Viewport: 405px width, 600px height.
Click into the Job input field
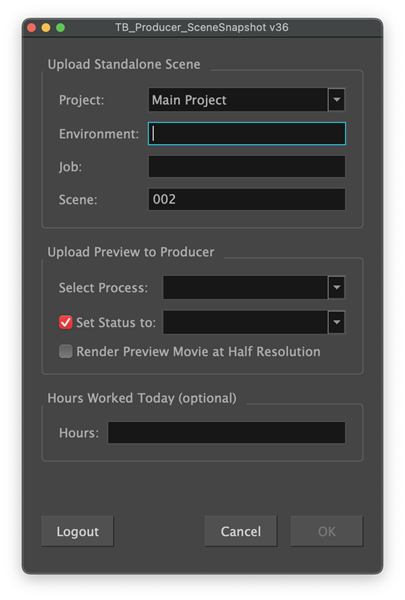247,166
